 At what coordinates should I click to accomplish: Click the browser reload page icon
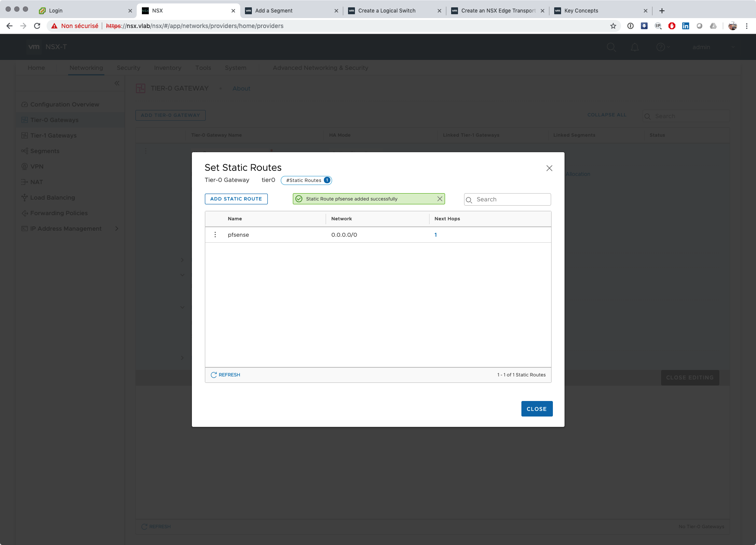[x=37, y=26]
